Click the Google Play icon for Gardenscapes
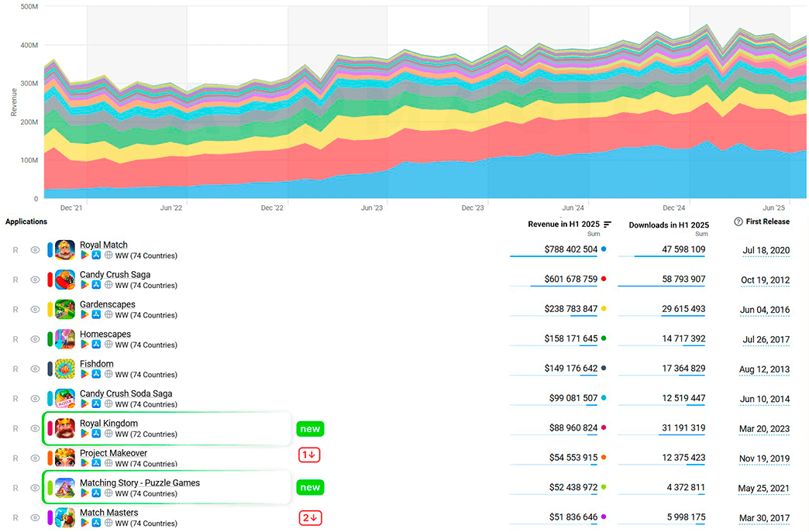The height and width of the screenshot is (532, 809). point(84,315)
